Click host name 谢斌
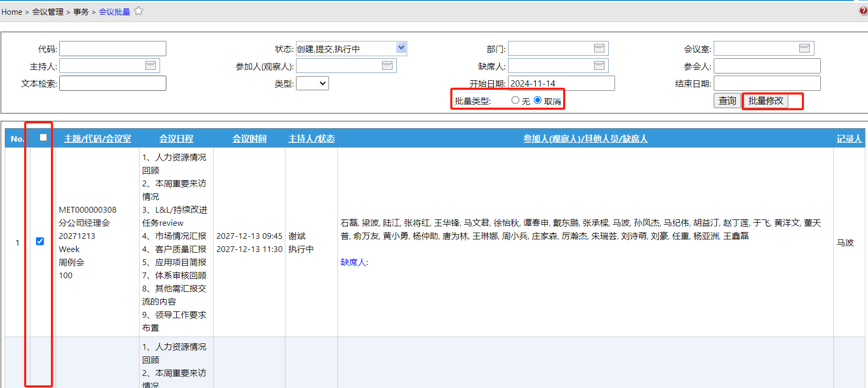Viewport: 868px width, 388px height. (297, 236)
